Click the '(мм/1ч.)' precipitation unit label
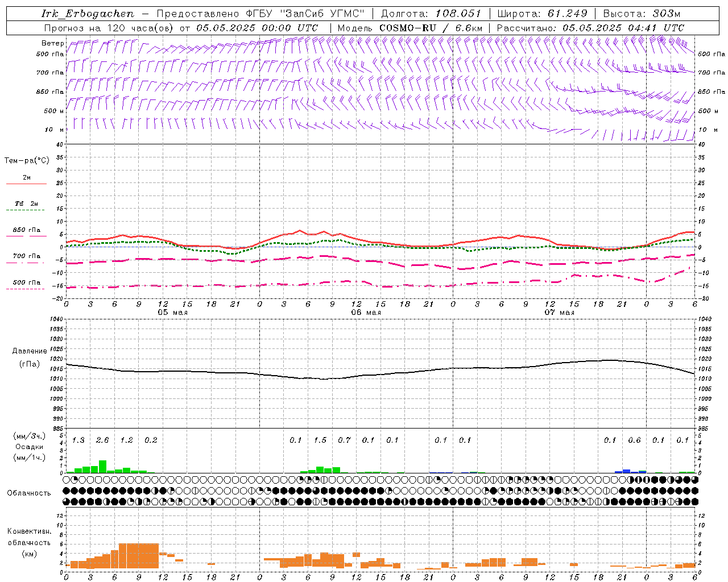Screen dimensions: 728x582 coord(30,457)
